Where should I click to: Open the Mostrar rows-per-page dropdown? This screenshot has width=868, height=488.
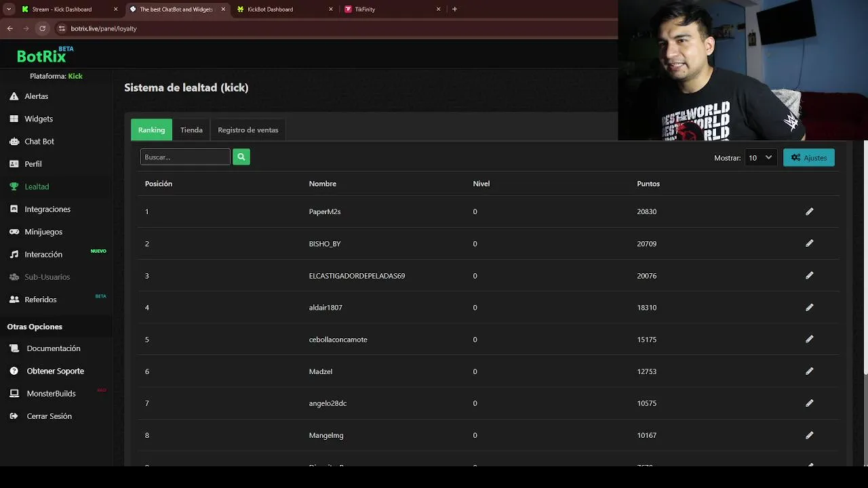click(760, 157)
